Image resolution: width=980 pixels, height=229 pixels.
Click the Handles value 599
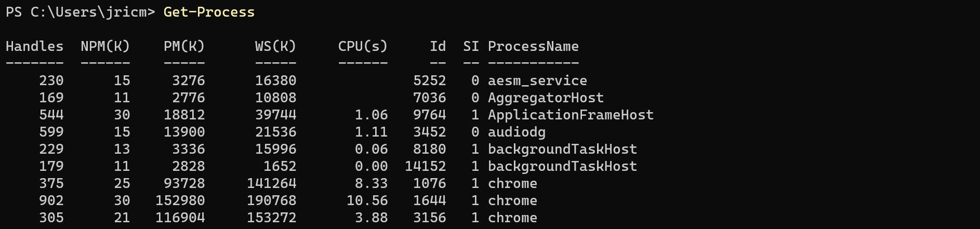click(x=51, y=132)
